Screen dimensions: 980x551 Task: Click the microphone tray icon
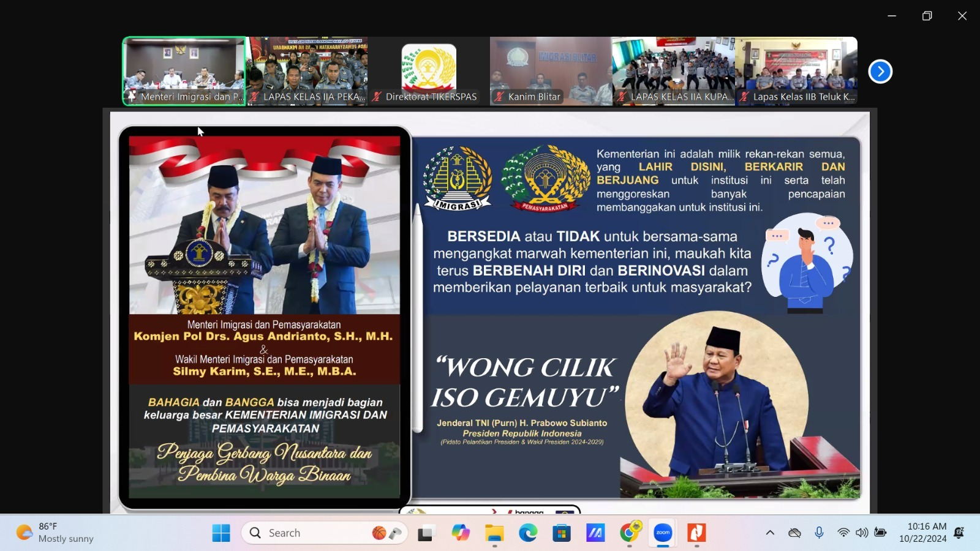[x=819, y=533]
